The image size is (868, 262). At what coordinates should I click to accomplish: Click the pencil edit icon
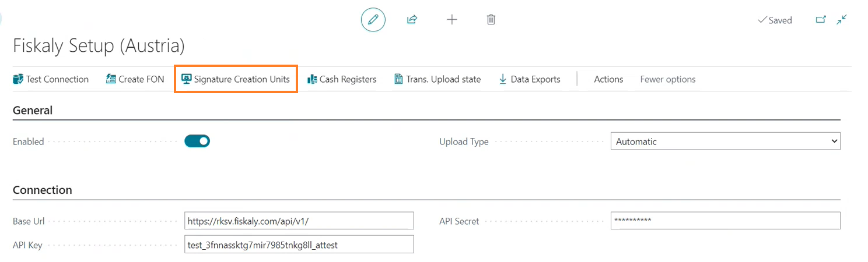pyautogui.click(x=373, y=20)
